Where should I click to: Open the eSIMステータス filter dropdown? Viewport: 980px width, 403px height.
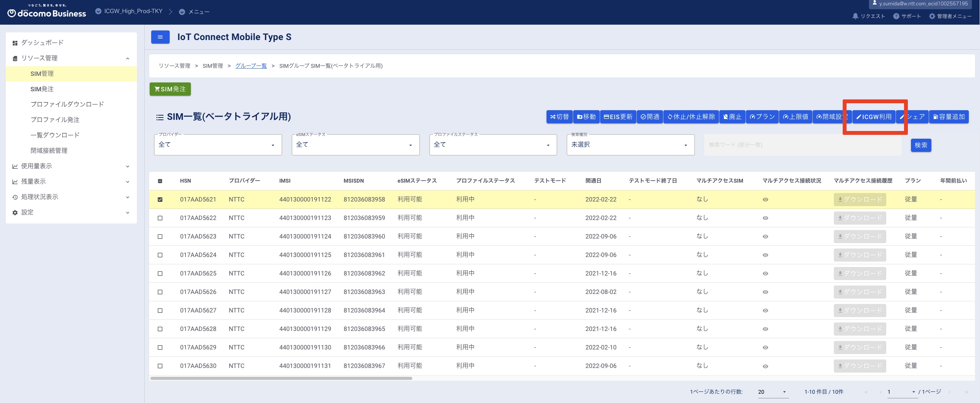(x=356, y=145)
